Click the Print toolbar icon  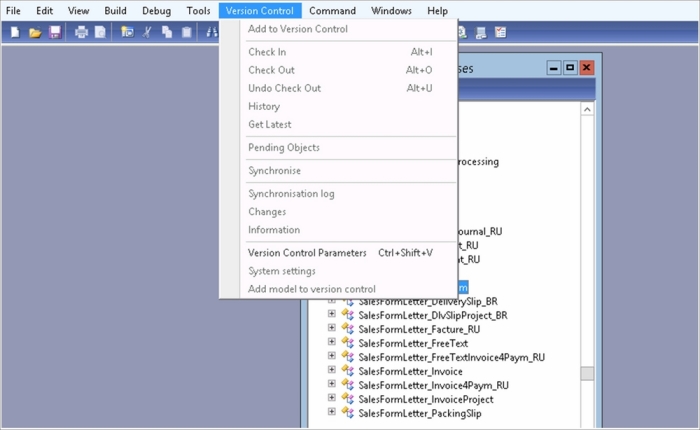[81, 32]
